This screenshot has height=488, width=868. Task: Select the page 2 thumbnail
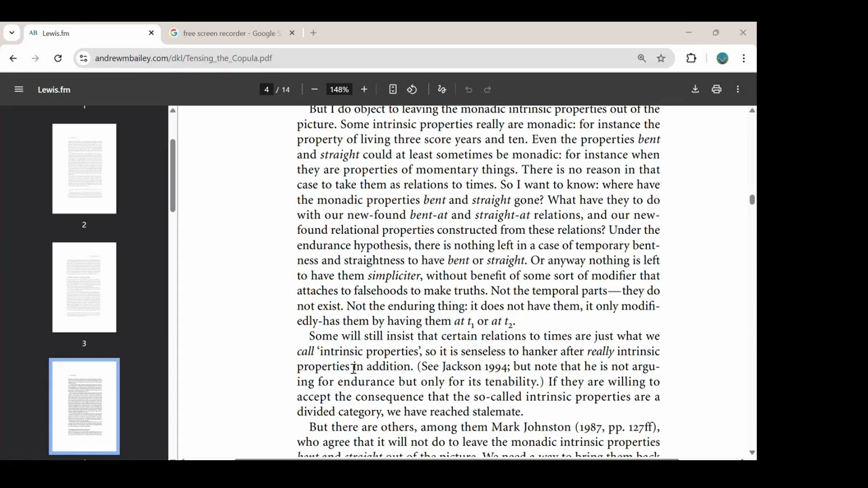[x=84, y=169]
